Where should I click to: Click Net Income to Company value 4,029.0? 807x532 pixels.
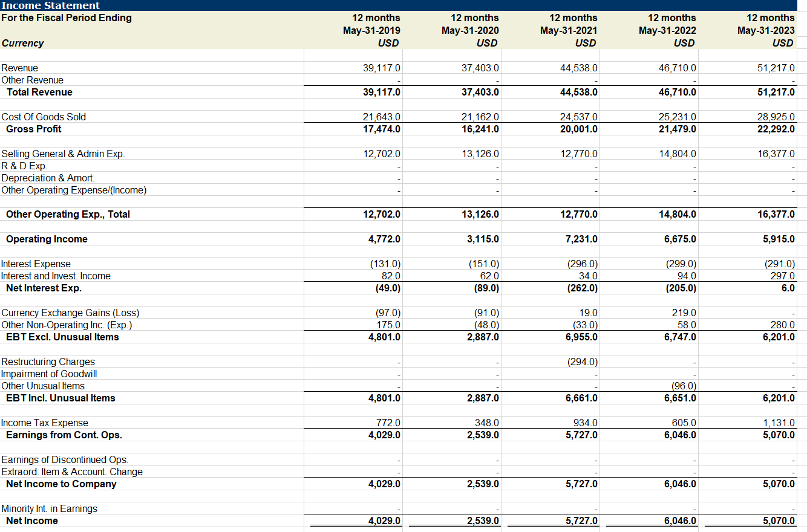click(x=381, y=484)
